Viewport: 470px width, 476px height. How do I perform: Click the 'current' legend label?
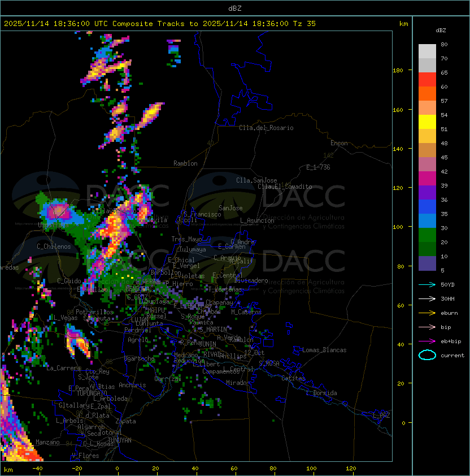452,356
